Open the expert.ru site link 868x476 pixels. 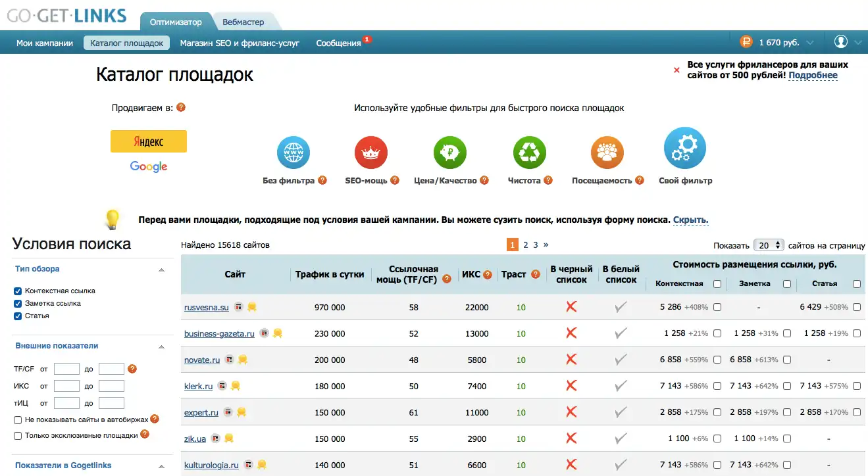coord(201,412)
